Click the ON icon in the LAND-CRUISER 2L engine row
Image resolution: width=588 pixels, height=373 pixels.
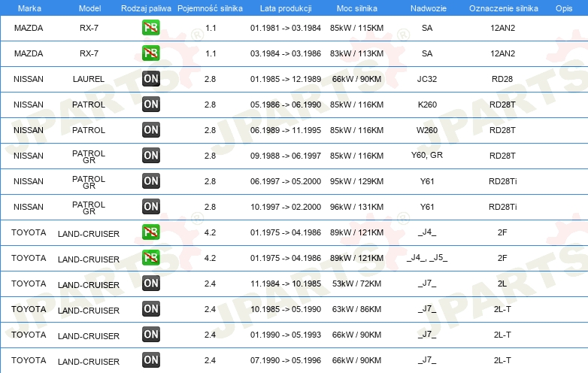(150, 283)
